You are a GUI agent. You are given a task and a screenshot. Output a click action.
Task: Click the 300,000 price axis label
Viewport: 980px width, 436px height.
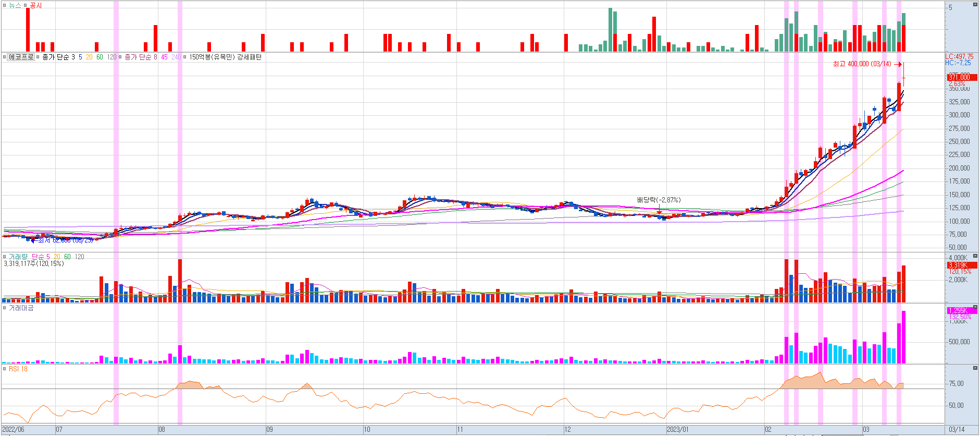(959, 115)
